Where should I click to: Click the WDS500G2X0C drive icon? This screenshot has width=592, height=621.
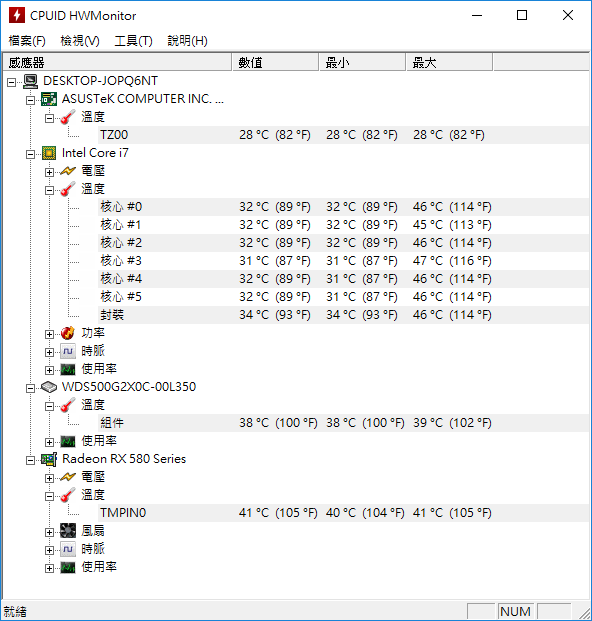tap(49, 387)
